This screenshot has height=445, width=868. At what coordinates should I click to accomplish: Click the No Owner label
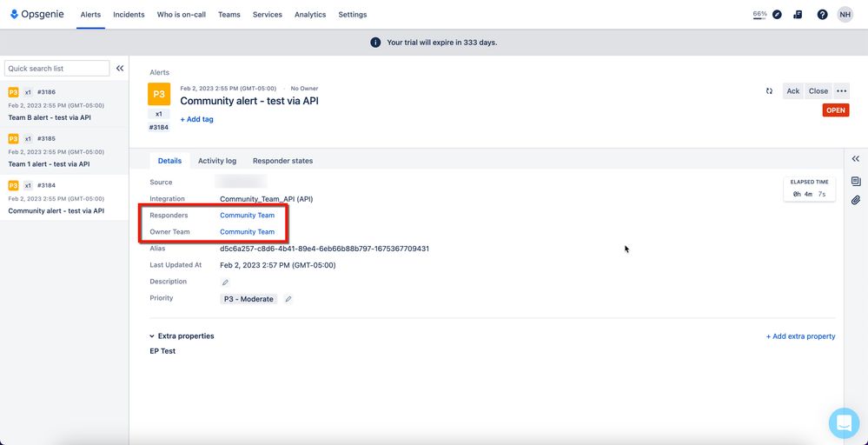[x=304, y=89]
